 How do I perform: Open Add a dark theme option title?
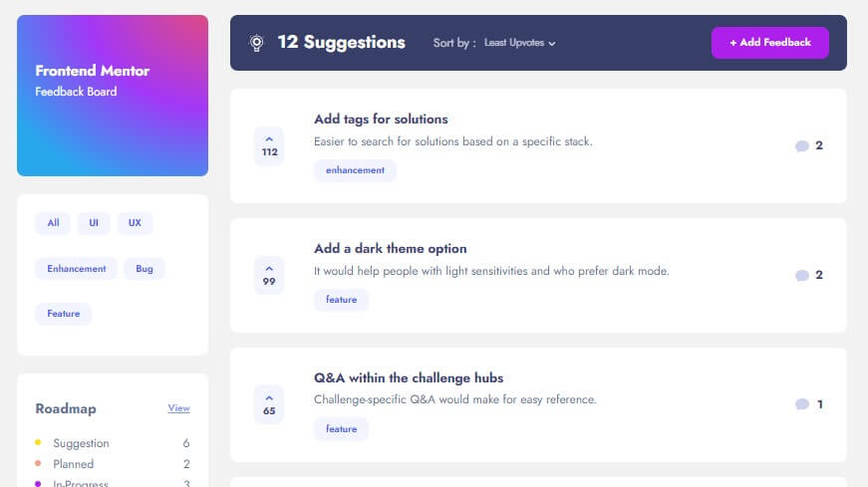coord(390,249)
